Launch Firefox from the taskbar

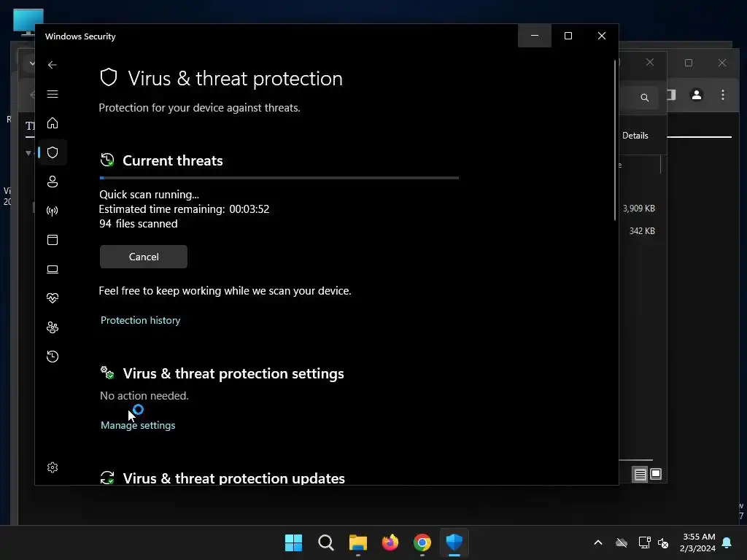tap(390, 542)
